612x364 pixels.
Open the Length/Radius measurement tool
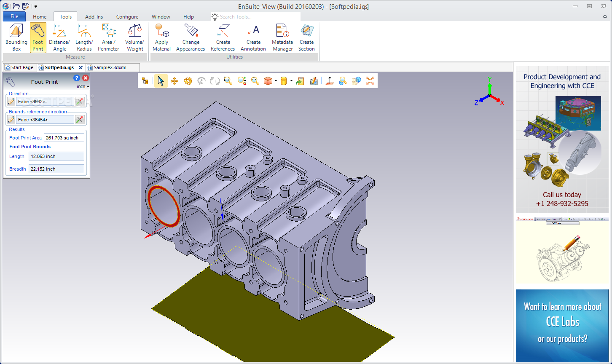pos(84,37)
